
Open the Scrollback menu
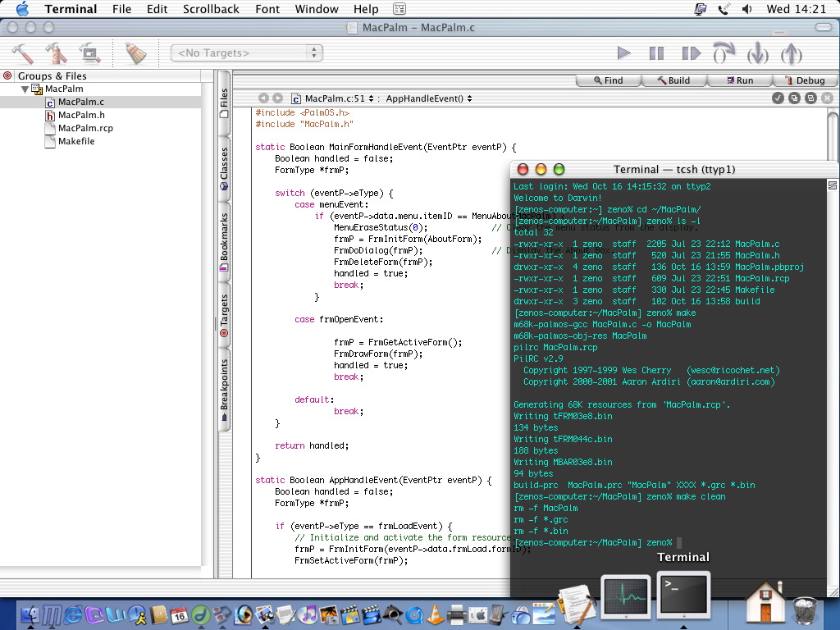coord(211,9)
